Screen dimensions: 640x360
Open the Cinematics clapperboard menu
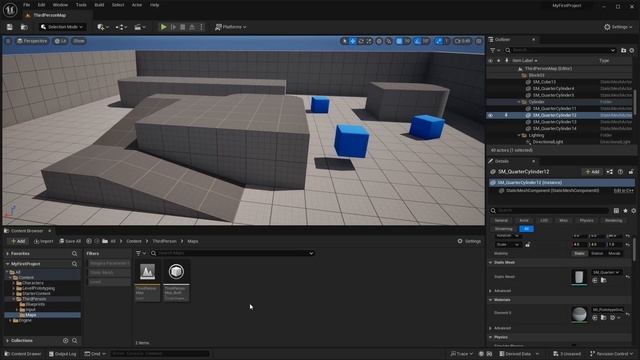[140, 27]
